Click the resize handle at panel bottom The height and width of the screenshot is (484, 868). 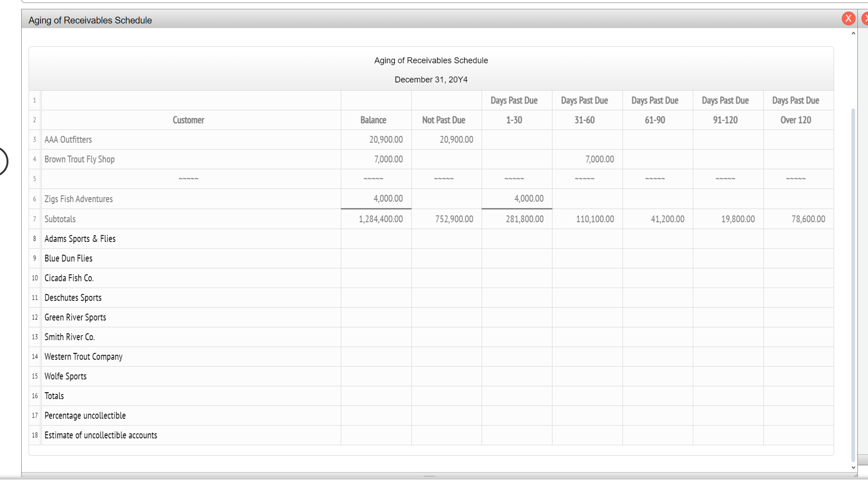[x=429, y=476]
